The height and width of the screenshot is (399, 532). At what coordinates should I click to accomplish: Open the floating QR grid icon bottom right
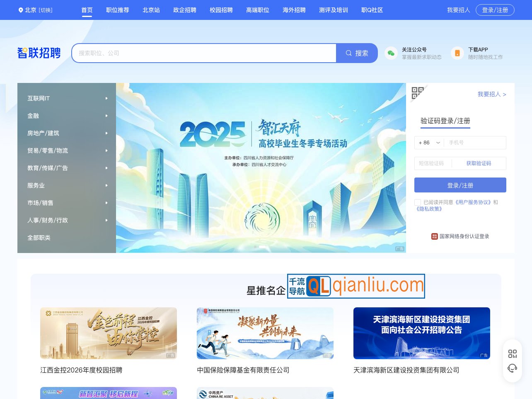513,353
